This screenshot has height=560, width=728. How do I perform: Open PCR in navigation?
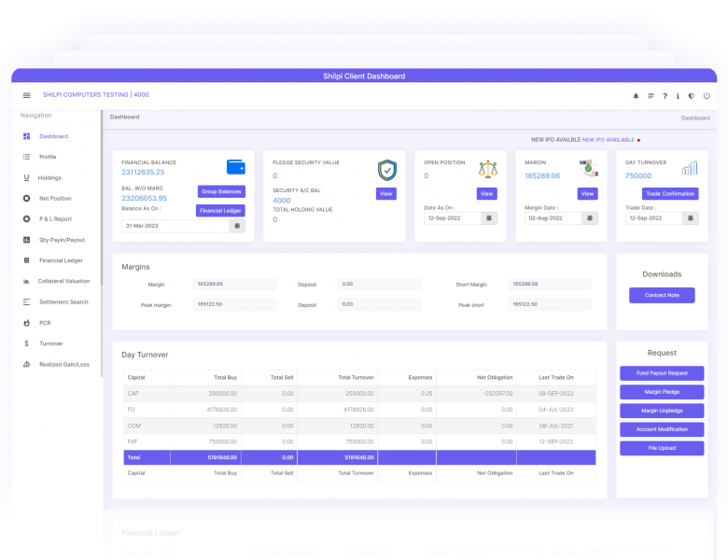(45, 323)
